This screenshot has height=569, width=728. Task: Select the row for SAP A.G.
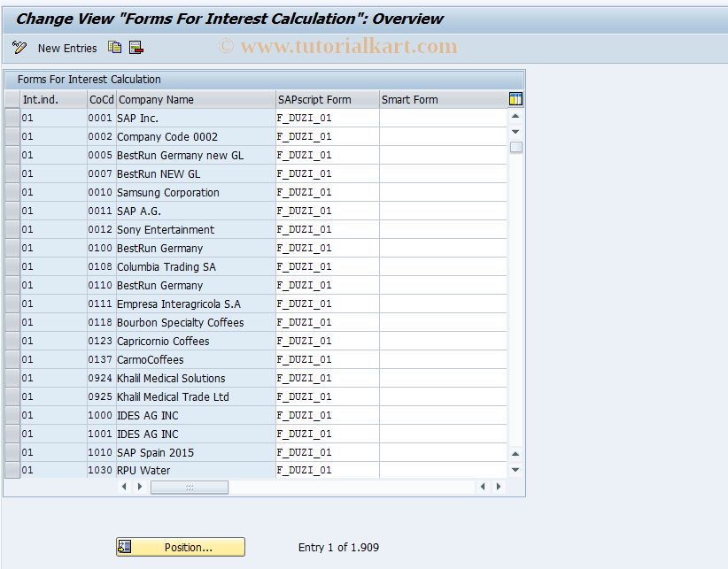pyautogui.click(x=12, y=211)
